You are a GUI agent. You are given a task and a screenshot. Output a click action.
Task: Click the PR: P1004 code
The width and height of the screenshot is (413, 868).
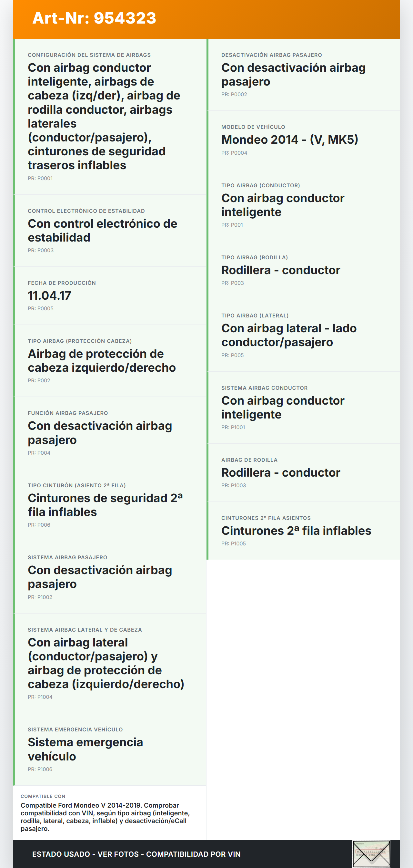tap(40, 697)
